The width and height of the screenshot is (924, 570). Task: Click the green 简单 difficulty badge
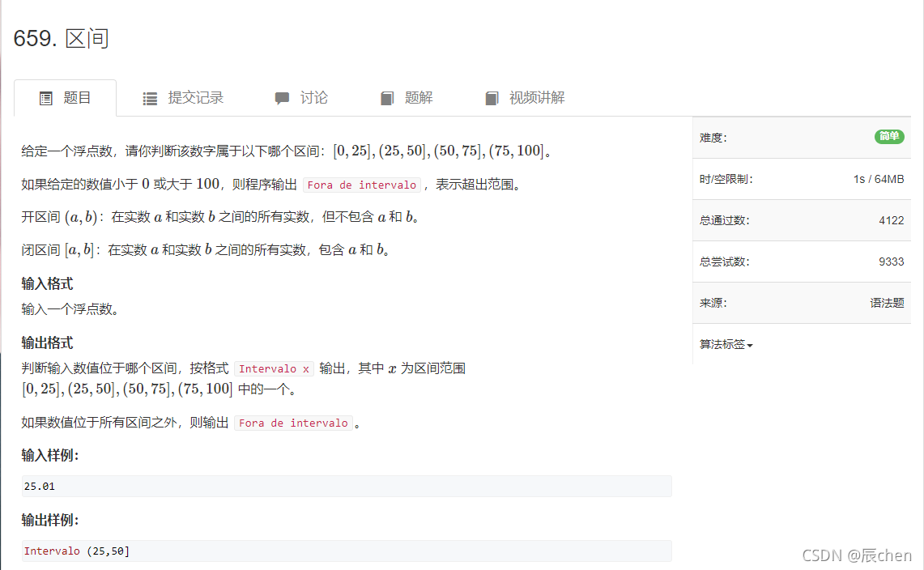pyautogui.click(x=888, y=137)
